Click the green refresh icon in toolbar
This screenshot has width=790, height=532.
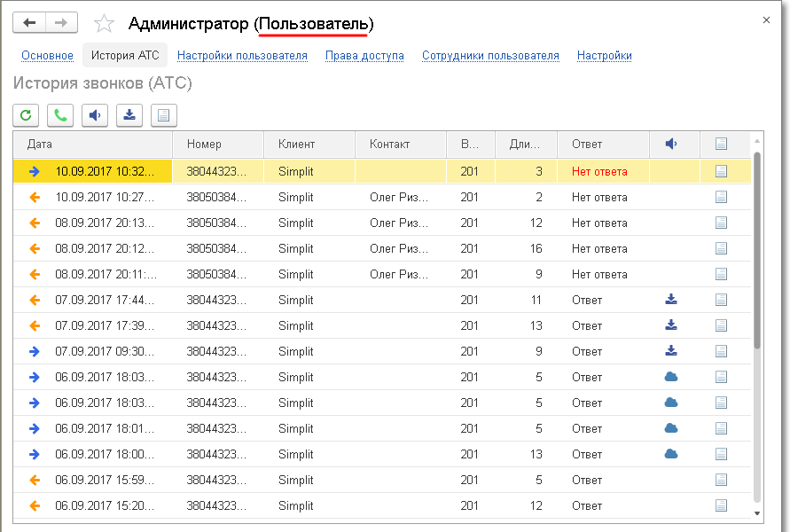27,114
